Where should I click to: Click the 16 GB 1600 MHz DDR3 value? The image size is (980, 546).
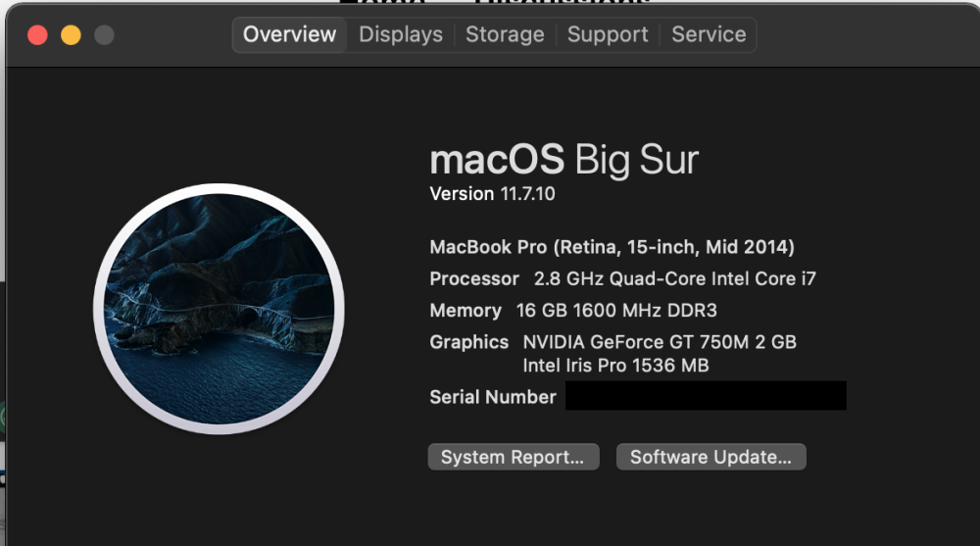[x=616, y=310]
